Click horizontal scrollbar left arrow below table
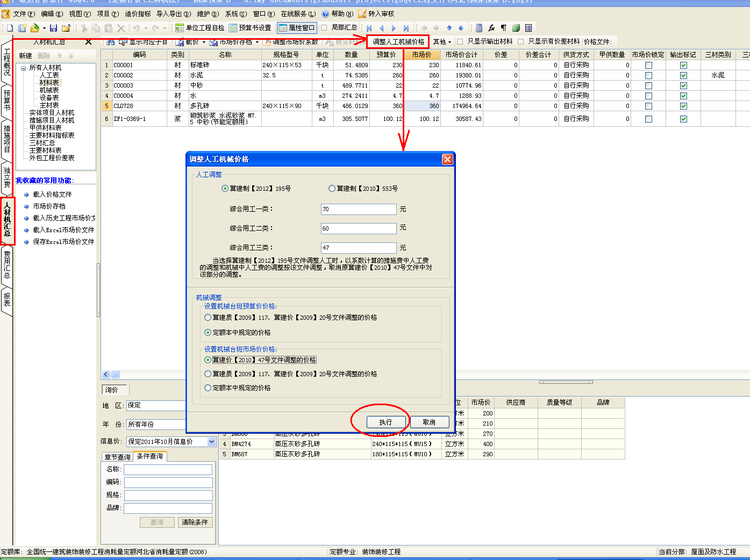This screenshot has height=560, width=750. tap(106, 375)
